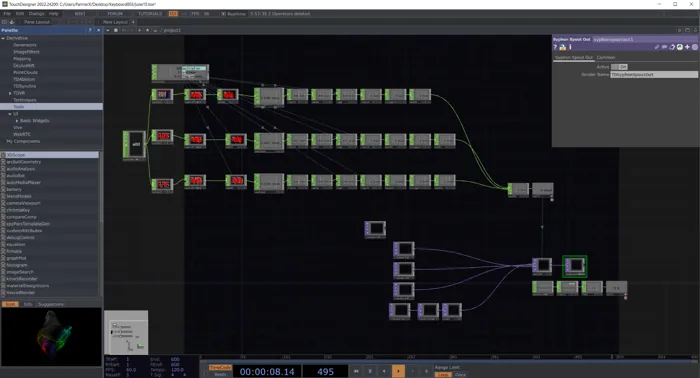Switch to the Suggestions tab
Screen dimensions: 700x378
51,304
